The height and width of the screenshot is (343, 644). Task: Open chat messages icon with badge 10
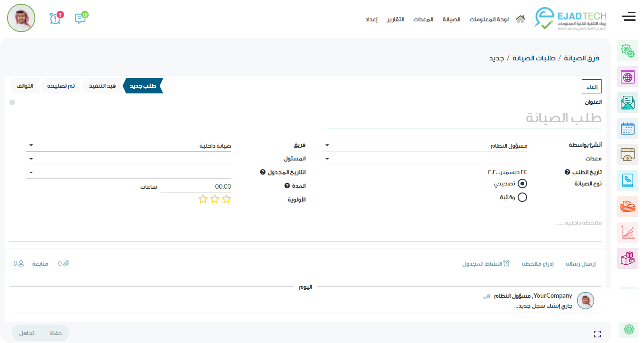pos(80,18)
